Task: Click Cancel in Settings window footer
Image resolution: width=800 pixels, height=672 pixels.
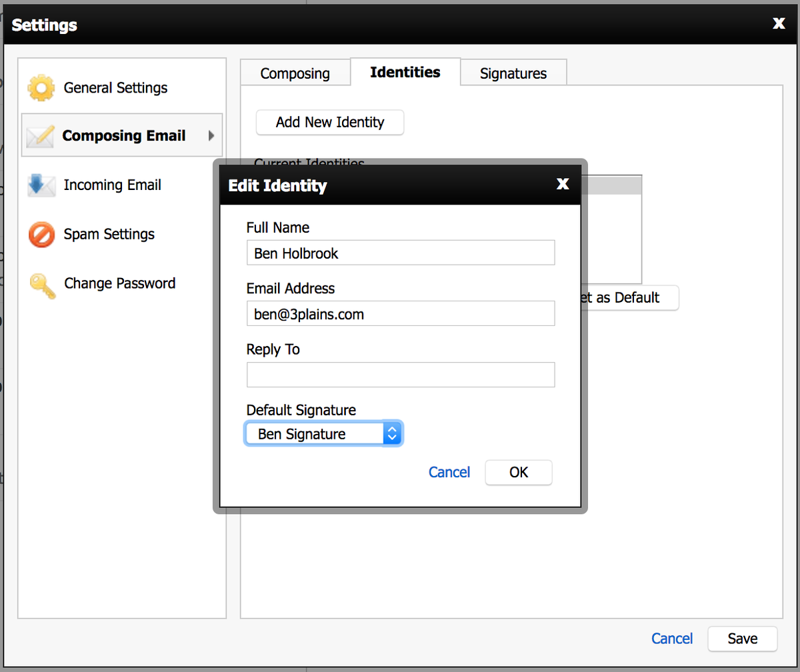Action: 672,638
